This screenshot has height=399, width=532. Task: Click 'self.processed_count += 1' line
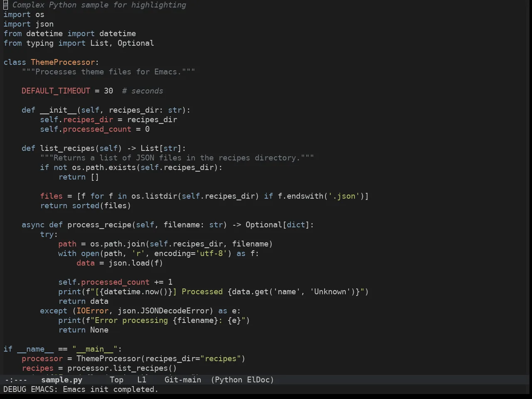click(x=115, y=282)
